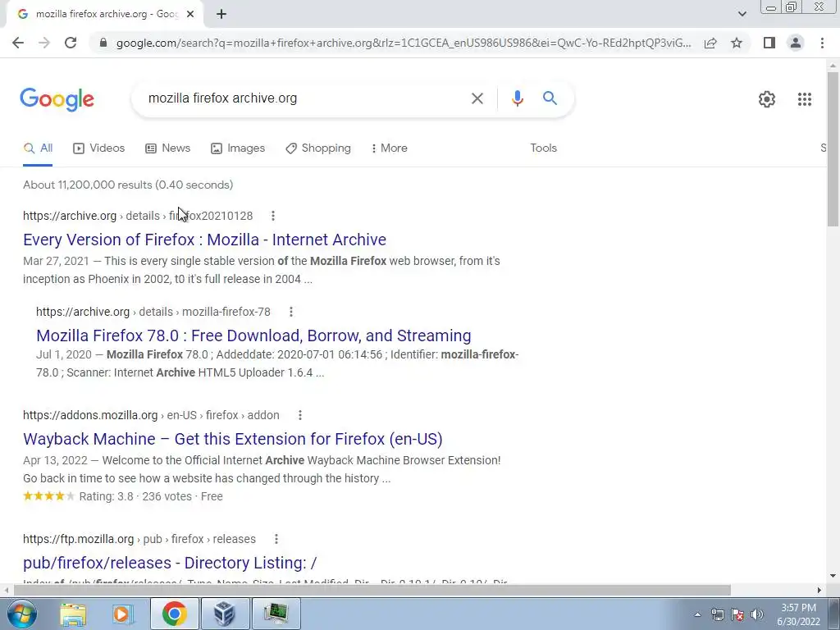Click the scroll-down arrow of vertical scrollbar
840x630 pixels.
[833, 576]
